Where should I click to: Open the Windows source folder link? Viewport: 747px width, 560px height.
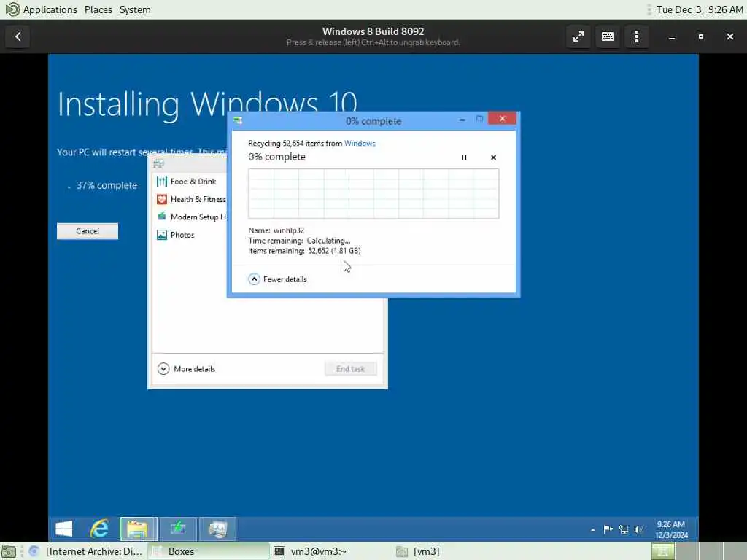point(360,144)
